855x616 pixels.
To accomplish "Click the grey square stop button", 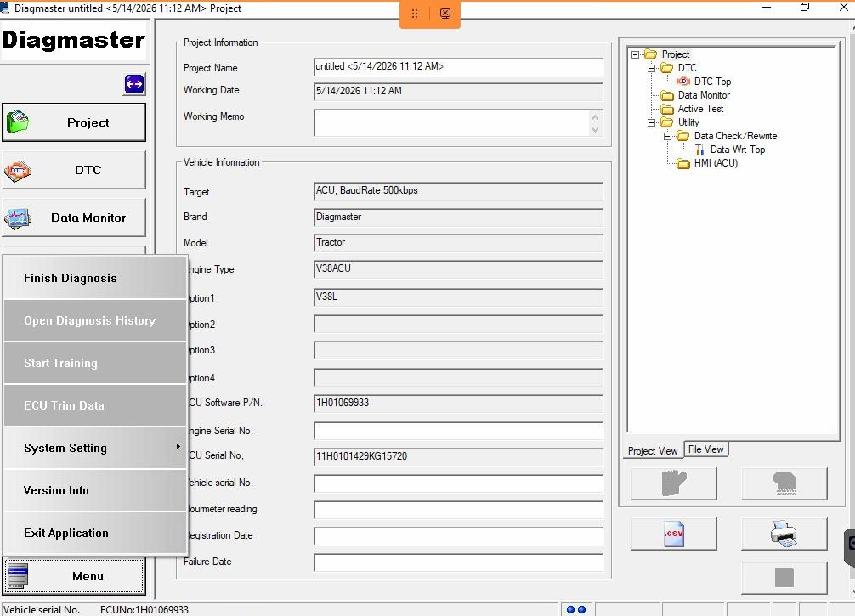I will [784, 578].
